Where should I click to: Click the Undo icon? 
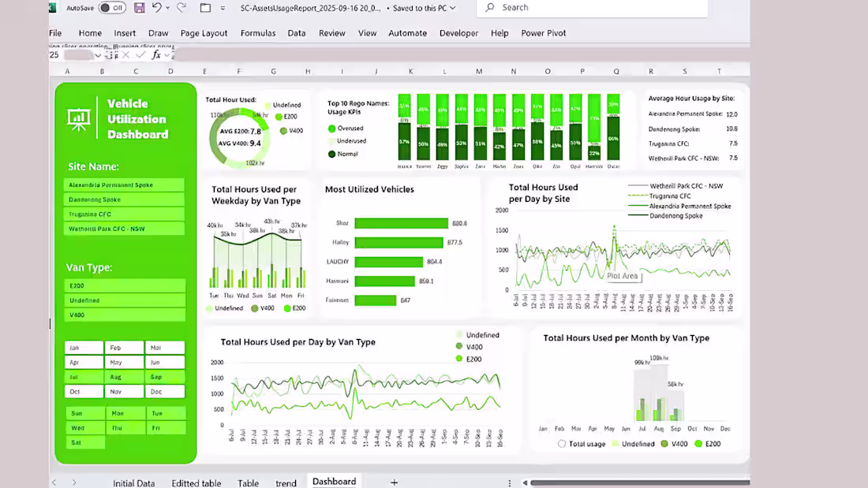tap(156, 8)
